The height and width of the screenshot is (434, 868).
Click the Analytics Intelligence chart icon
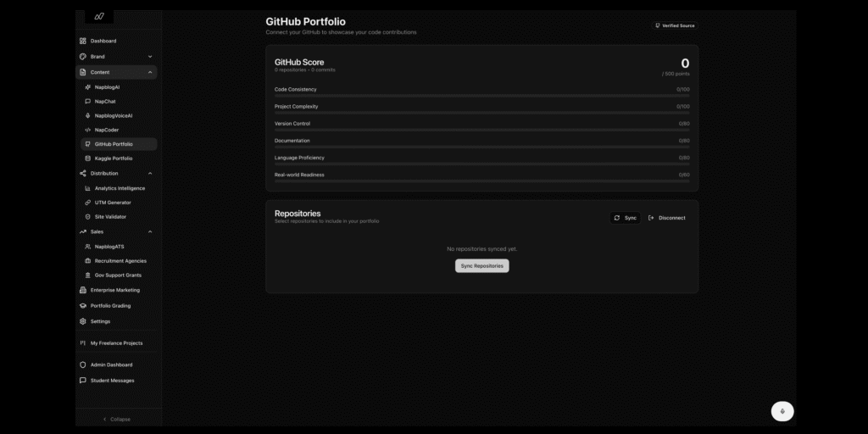pyautogui.click(x=87, y=188)
